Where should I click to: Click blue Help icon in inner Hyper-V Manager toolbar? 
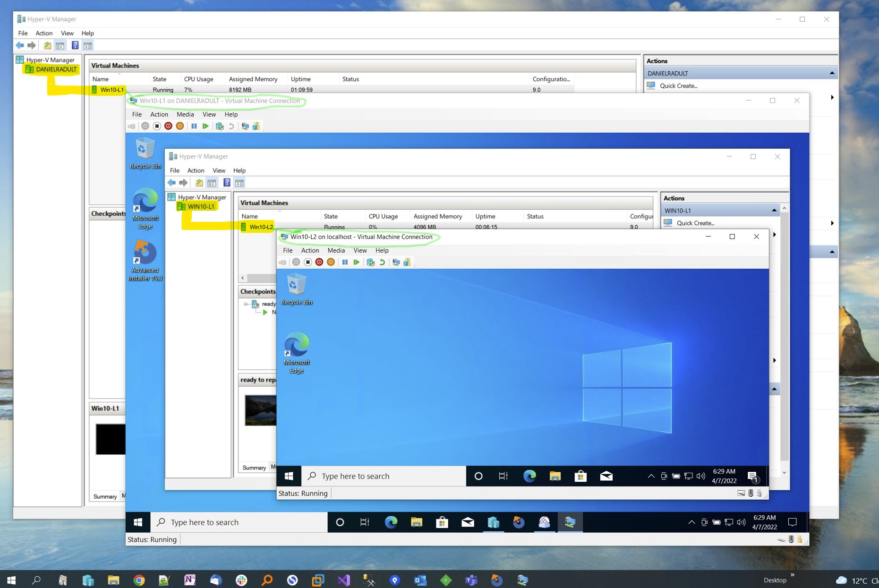pyautogui.click(x=227, y=183)
